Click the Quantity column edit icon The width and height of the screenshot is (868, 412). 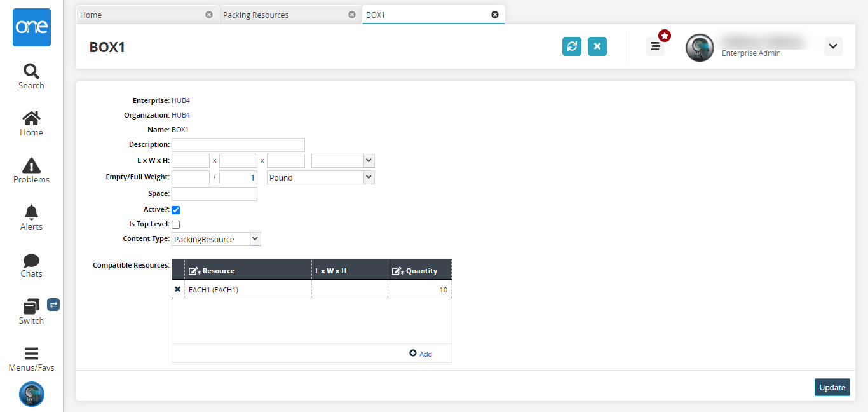(398, 271)
